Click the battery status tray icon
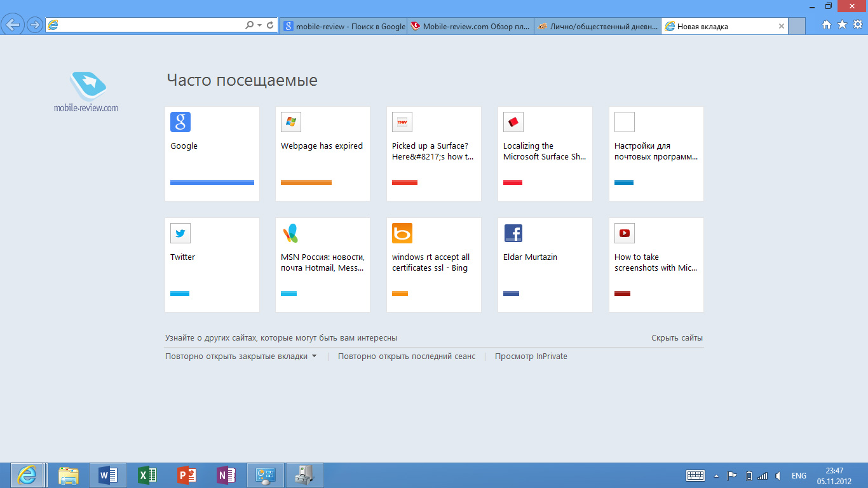Viewport: 868px width, 488px height. click(x=749, y=476)
